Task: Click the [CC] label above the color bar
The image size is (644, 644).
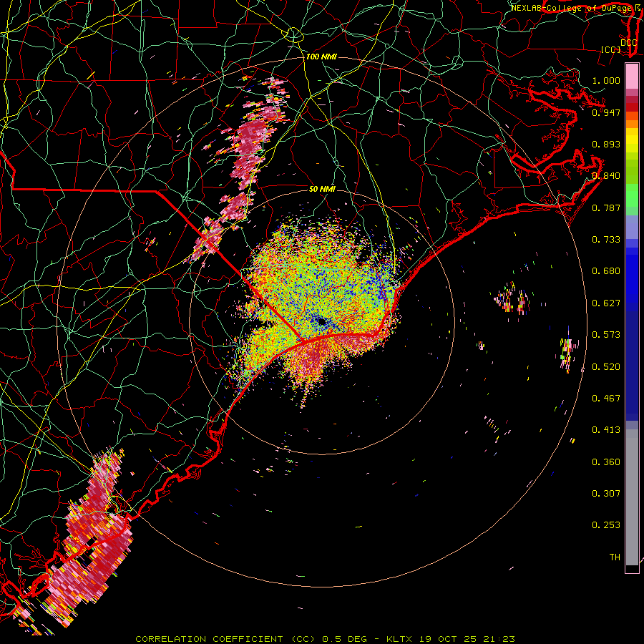Action: point(611,50)
